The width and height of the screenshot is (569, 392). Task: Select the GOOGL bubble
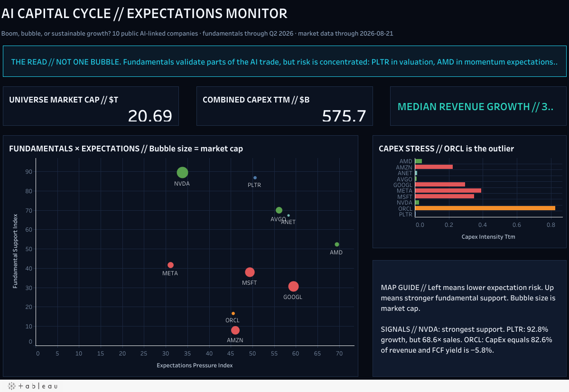(x=293, y=286)
